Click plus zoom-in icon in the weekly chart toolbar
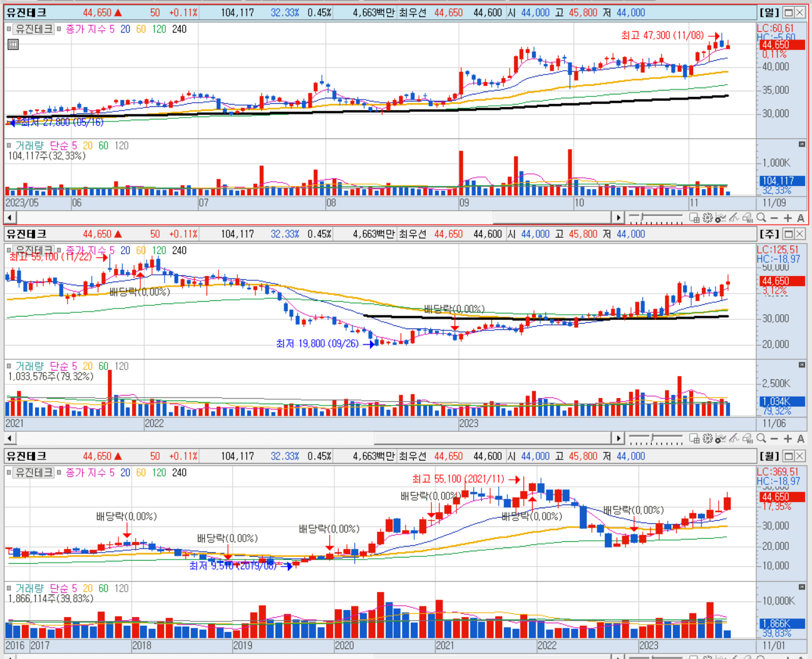 788,438
